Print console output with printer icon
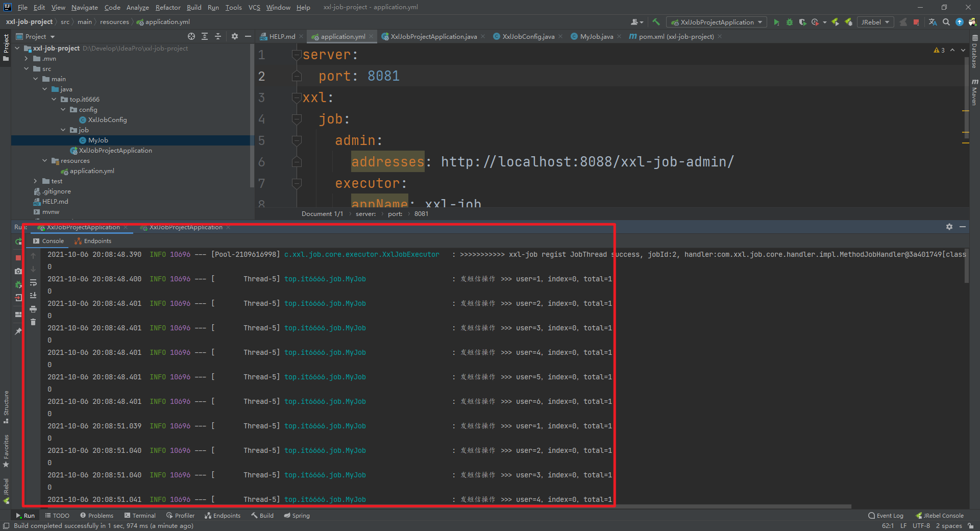The height and width of the screenshot is (531, 980). point(33,309)
